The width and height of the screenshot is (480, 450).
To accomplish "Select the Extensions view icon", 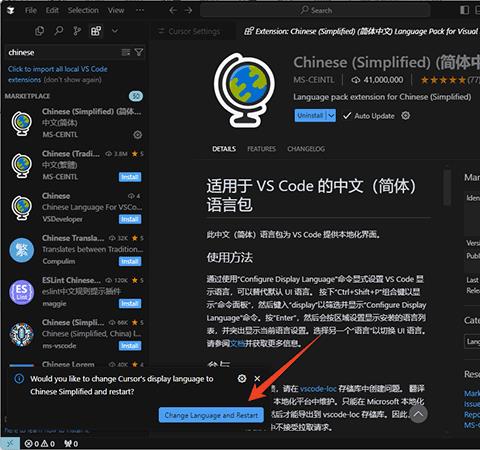I will tap(96, 31).
